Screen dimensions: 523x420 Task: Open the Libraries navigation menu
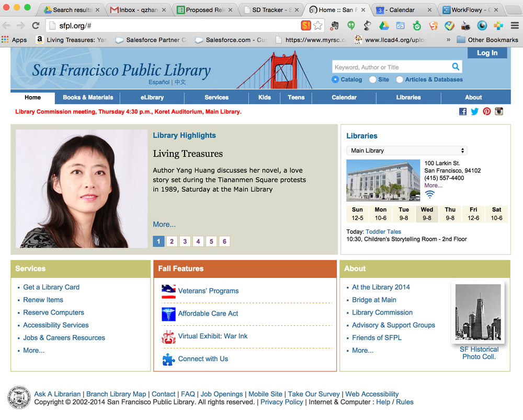tap(408, 97)
